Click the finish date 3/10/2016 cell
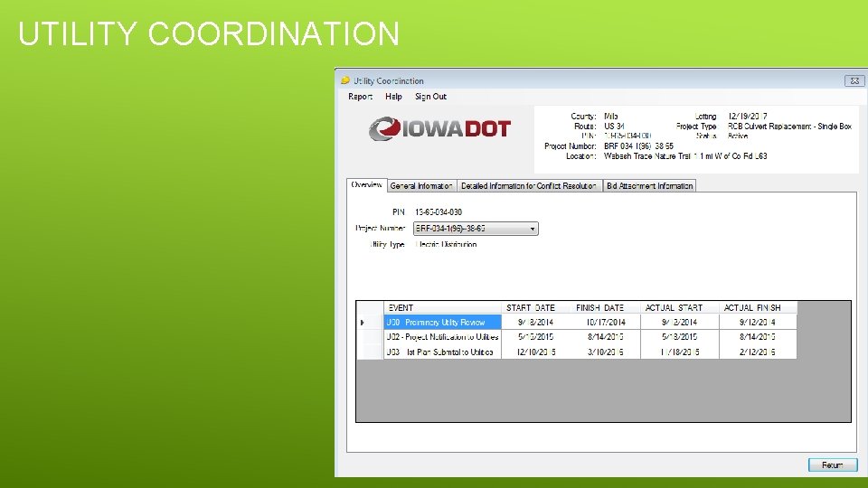 (x=606, y=352)
